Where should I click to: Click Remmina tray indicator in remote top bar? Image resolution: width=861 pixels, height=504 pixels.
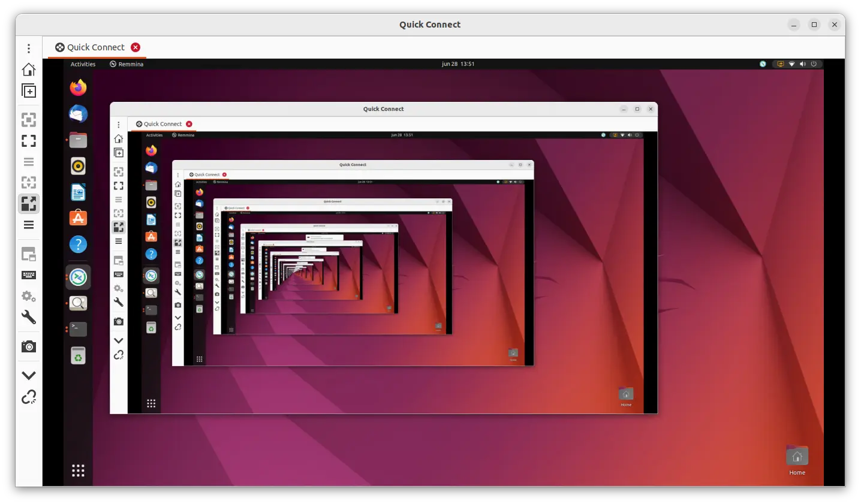coord(763,64)
